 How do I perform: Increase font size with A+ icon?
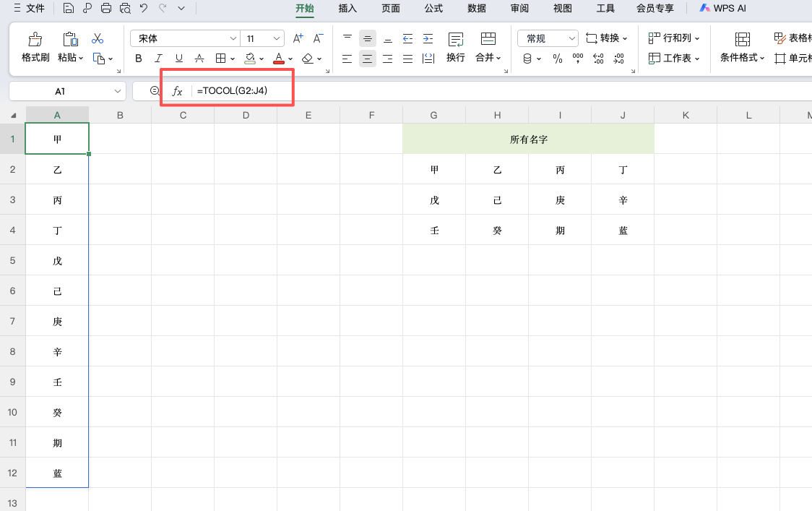(x=298, y=38)
